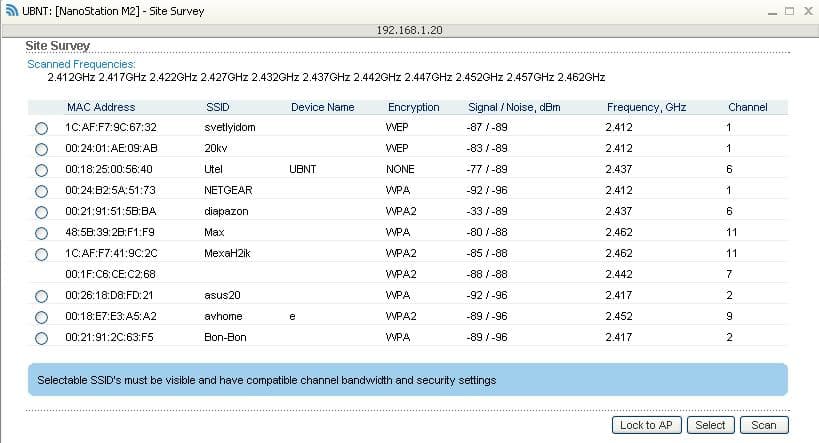Select the 20kv network radio button
The width and height of the screenshot is (819, 443).
pyautogui.click(x=41, y=149)
